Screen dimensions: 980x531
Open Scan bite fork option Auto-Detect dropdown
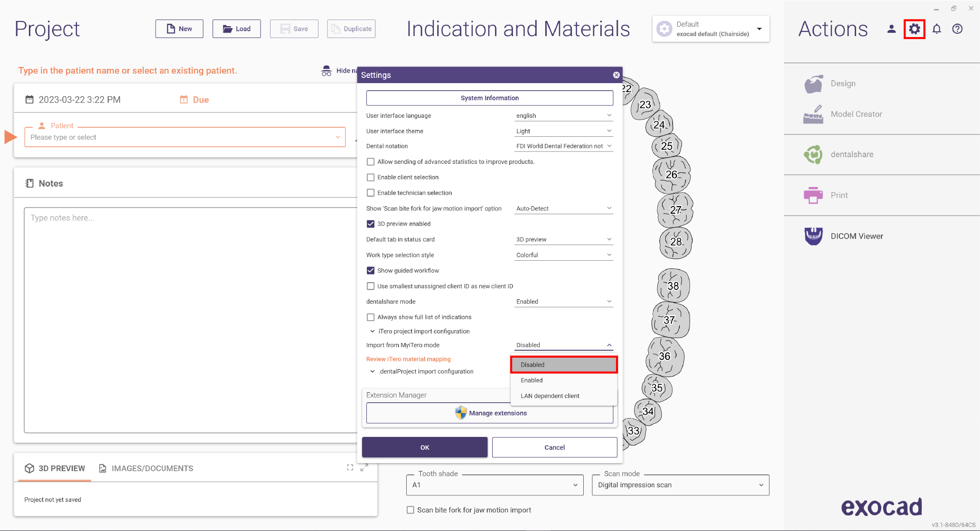[x=564, y=209]
